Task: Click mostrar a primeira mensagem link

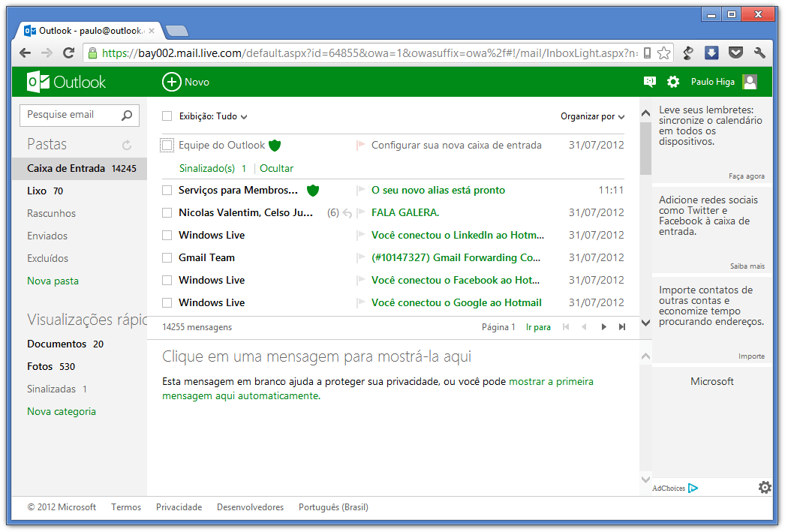Action: point(377,389)
